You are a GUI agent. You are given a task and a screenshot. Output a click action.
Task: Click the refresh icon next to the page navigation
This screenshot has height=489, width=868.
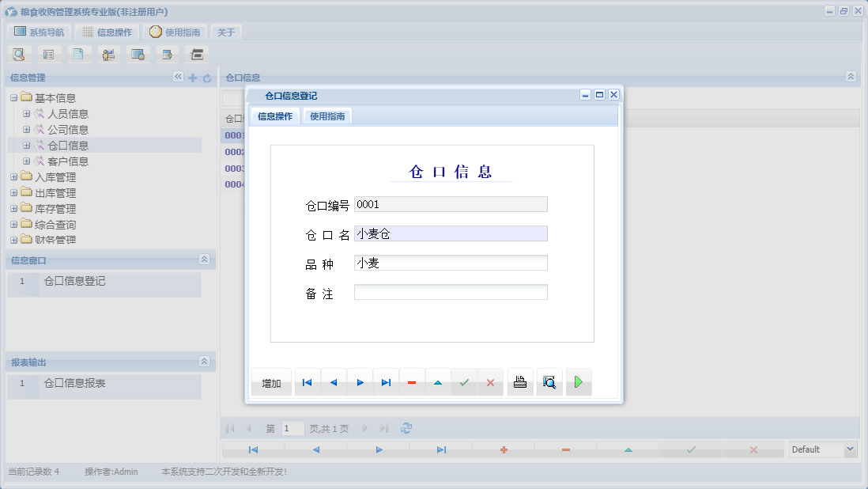tap(406, 428)
